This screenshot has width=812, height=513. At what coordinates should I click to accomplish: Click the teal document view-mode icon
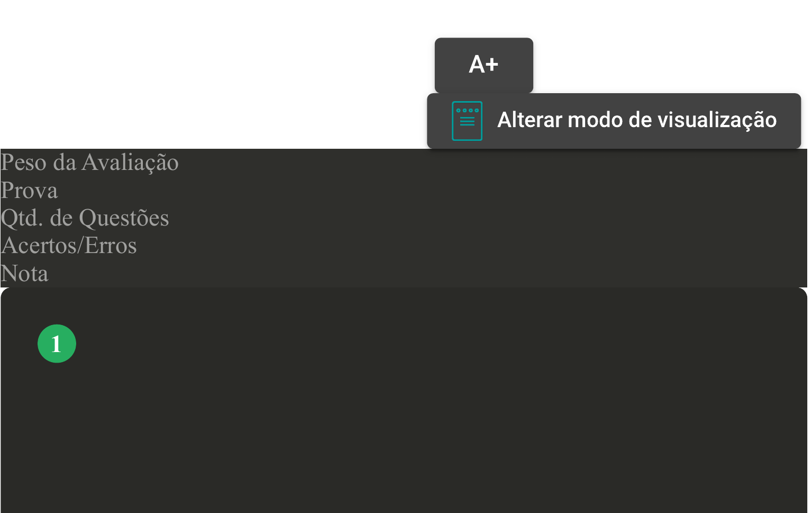coord(467,121)
